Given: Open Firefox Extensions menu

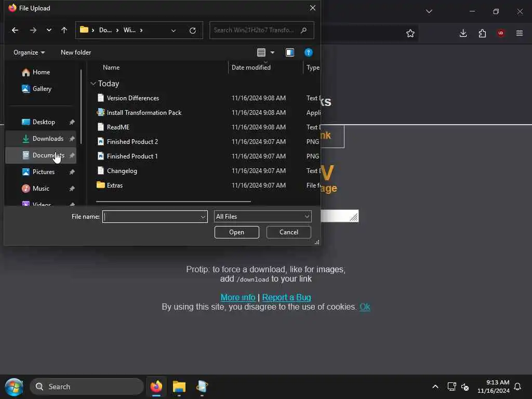Looking at the screenshot, I should [x=482, y=33].
